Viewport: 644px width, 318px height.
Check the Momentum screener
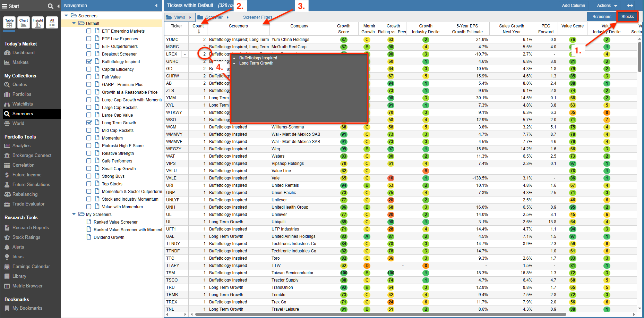[x=89, y=138]
